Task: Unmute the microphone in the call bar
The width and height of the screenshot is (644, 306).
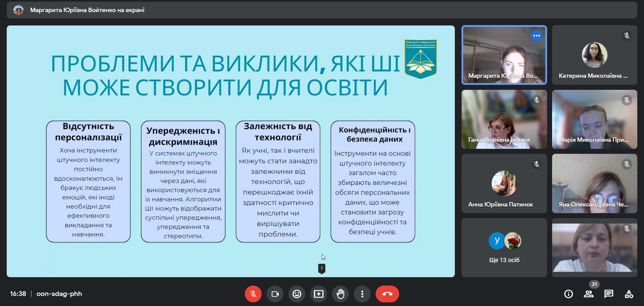Action: pyautogui.click(x=253, y=294)
